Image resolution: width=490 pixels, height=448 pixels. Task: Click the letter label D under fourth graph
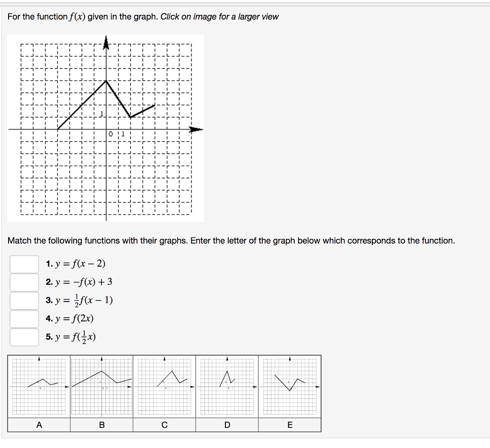coord(227,425)
